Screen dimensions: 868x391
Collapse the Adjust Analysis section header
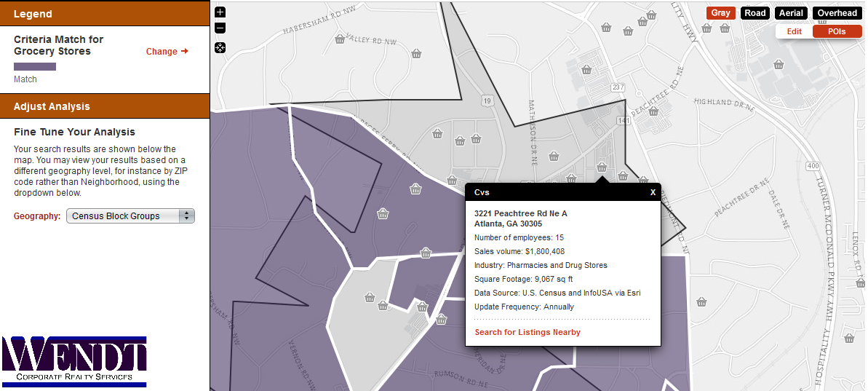click(105, 106)
